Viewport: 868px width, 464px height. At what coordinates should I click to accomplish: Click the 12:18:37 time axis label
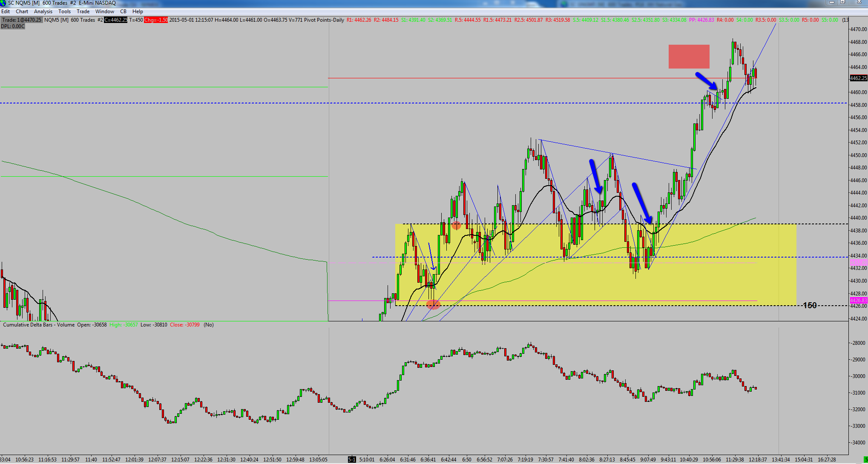[758, 460]
